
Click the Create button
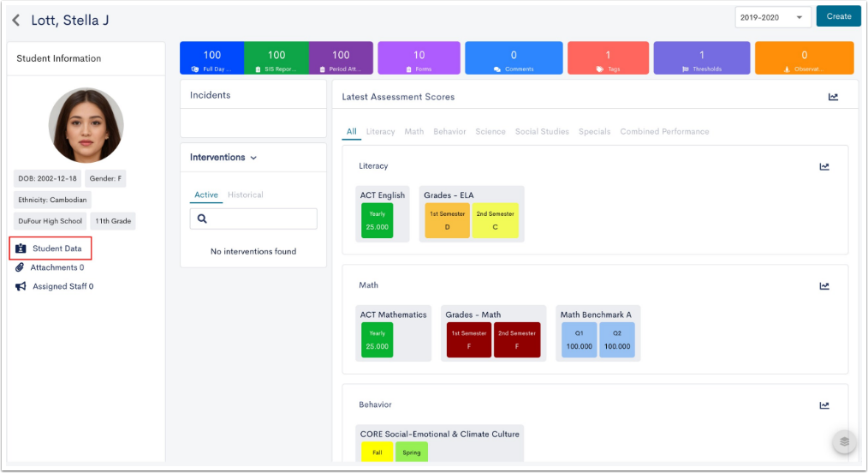coord(839,16)
